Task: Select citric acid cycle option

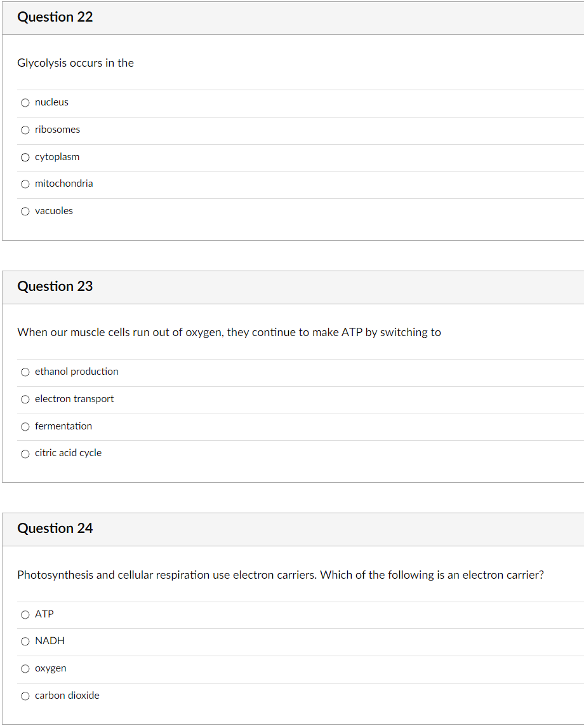Action: [x=25, y=454]
